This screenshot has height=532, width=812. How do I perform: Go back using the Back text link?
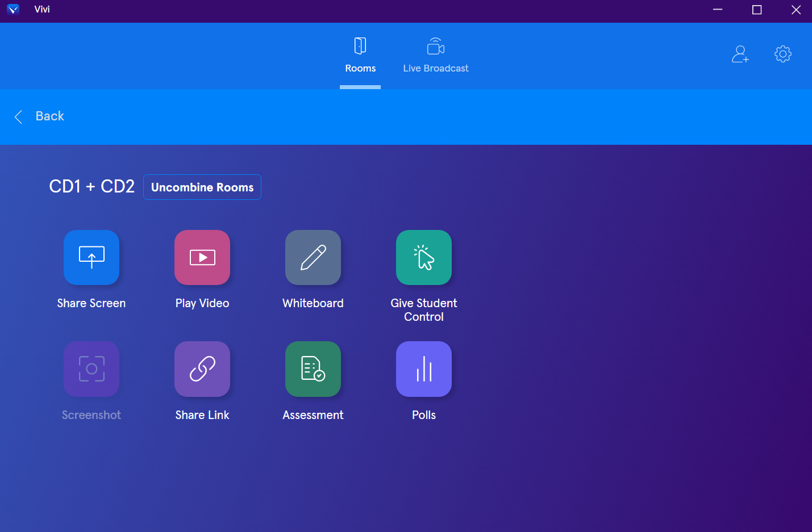point(50,116)
